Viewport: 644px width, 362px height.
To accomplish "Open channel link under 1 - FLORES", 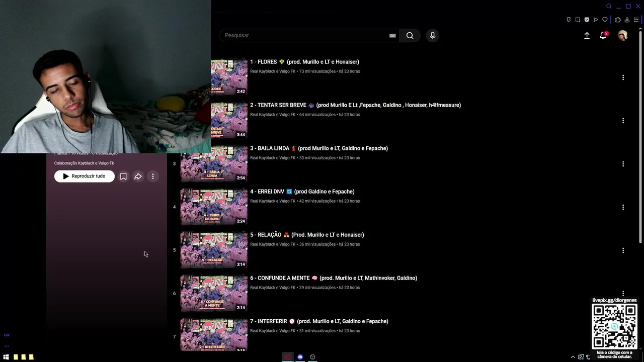I will pos(273,71).
